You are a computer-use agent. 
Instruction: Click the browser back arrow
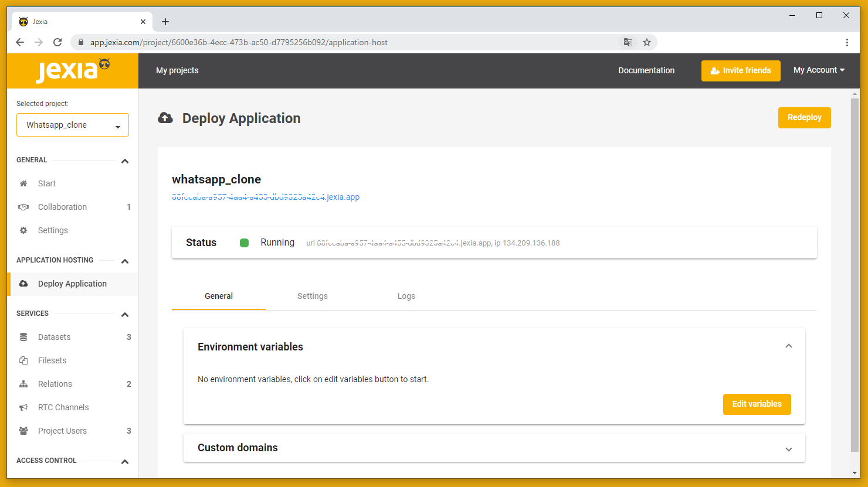(20, 42)
